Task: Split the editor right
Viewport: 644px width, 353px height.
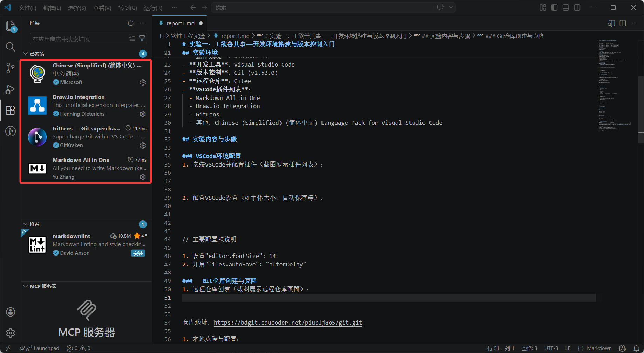Action: [x=623, y=23]
